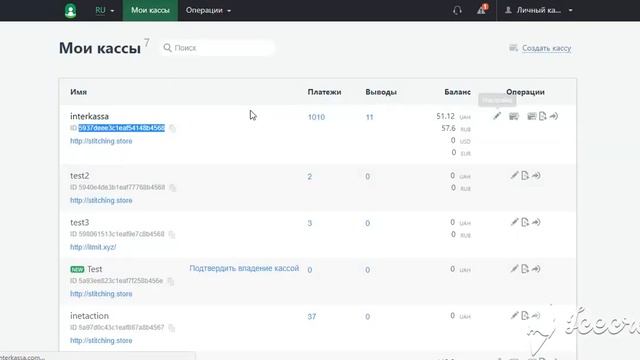Click the Платежи column header
This screenshot has width=640, height=360.
tap(324, 92)
